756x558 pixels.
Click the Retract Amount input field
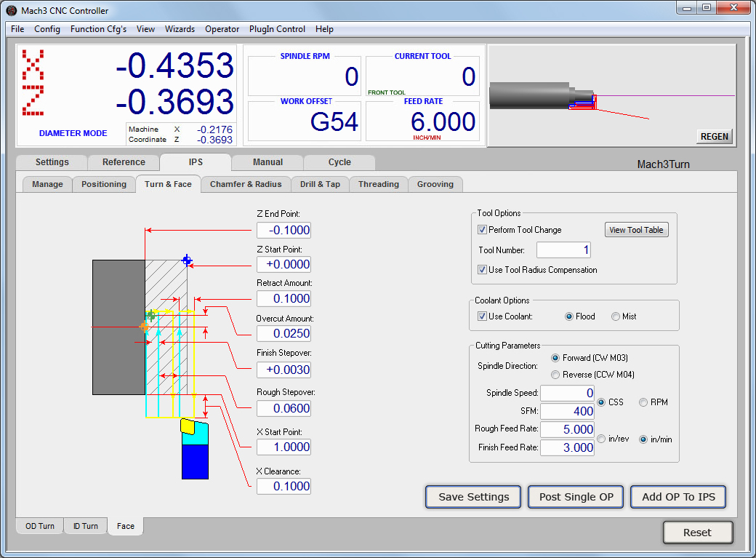(x=283, y=299)
